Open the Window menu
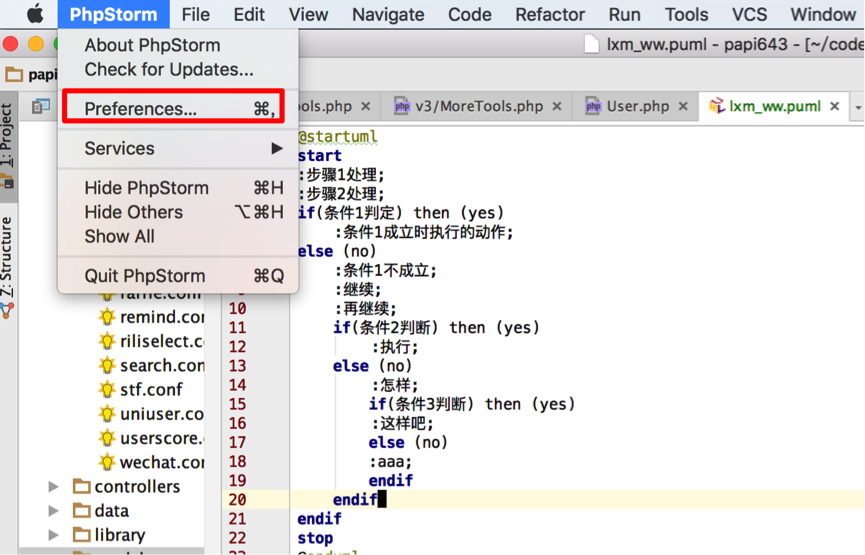 [823, 14]
